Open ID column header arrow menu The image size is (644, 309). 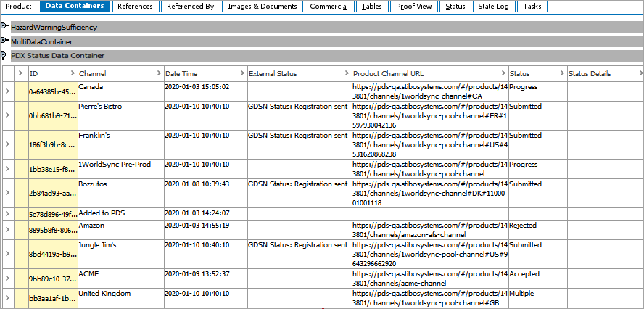point(72,73)
